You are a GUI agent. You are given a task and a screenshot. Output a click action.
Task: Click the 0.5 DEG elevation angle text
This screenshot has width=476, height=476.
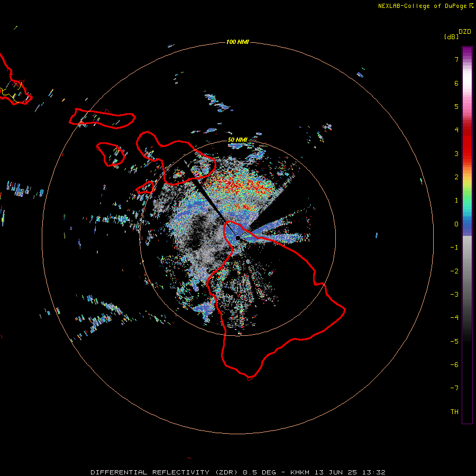259,472
